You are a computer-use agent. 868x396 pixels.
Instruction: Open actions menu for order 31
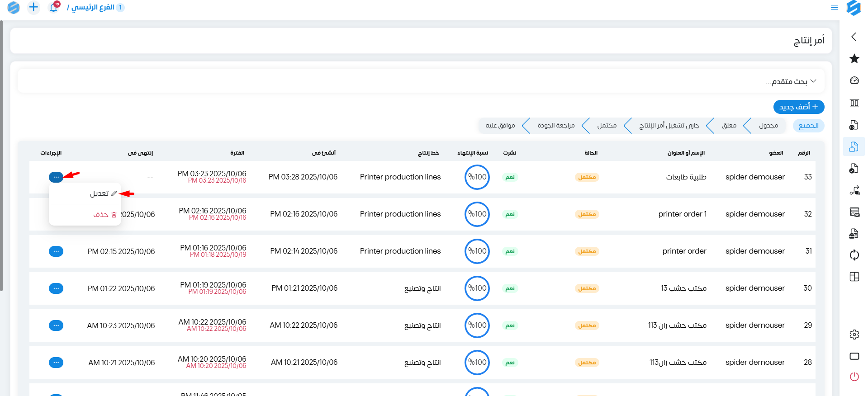(56, 251)
